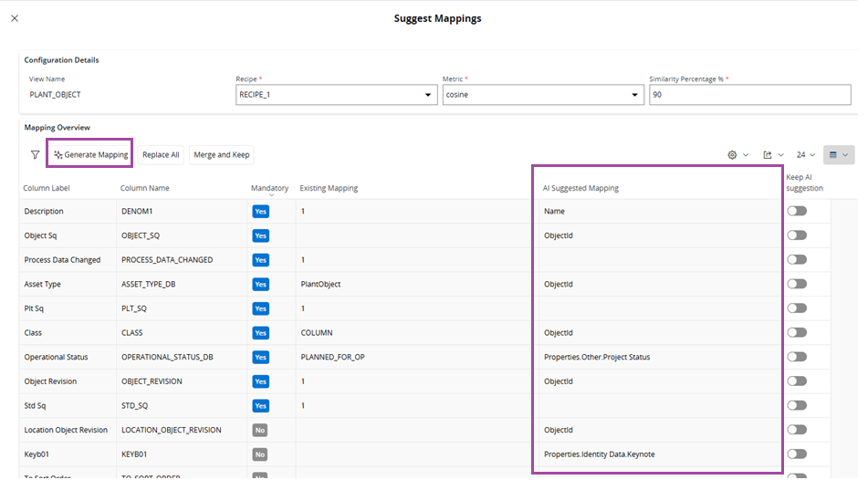
Task: Select the PLANT_OBJECT view name value
Action: 56,95
